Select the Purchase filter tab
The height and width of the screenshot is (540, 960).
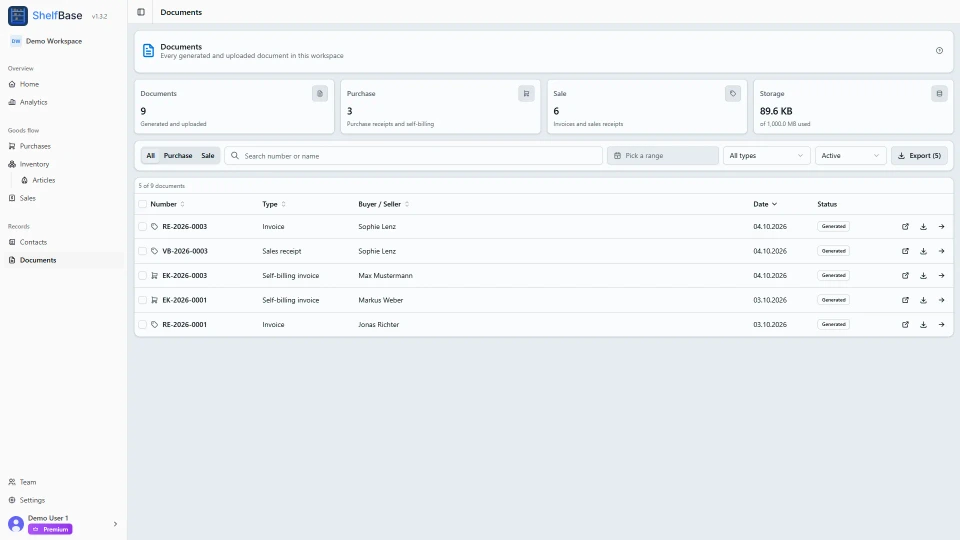click(x=178, y=156)
